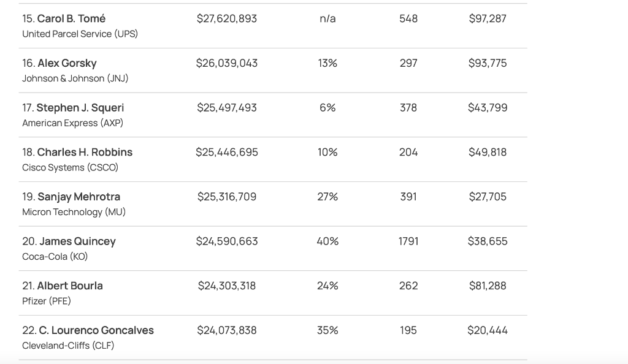
Task: Select the Cleveland-Cliffs (CLF) text
Action: (x=68, y=346)
